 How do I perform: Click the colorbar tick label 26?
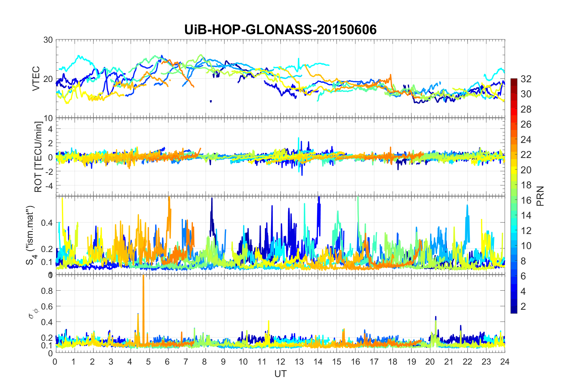(526, 124)
